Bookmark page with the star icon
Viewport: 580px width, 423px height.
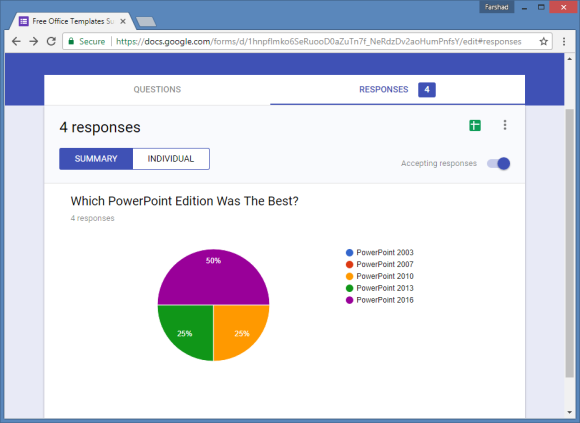point(543,41)
